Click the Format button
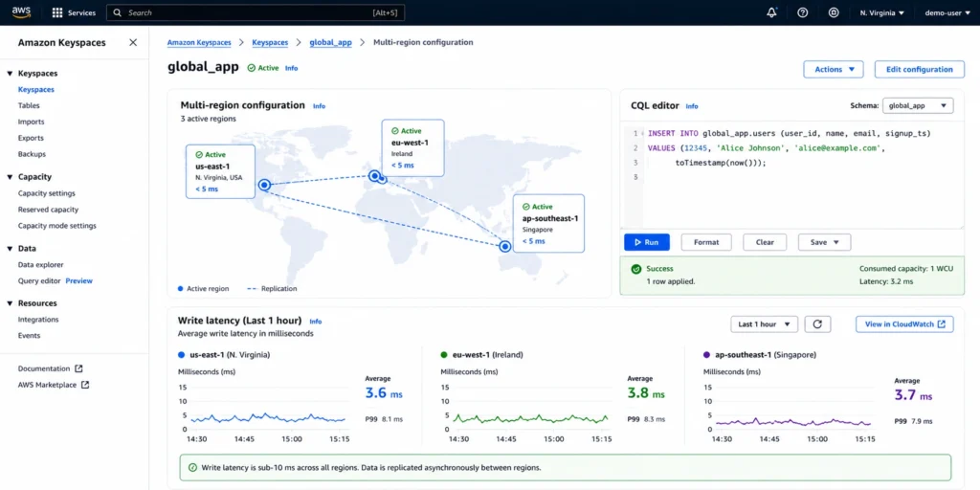 click(706, 242)
